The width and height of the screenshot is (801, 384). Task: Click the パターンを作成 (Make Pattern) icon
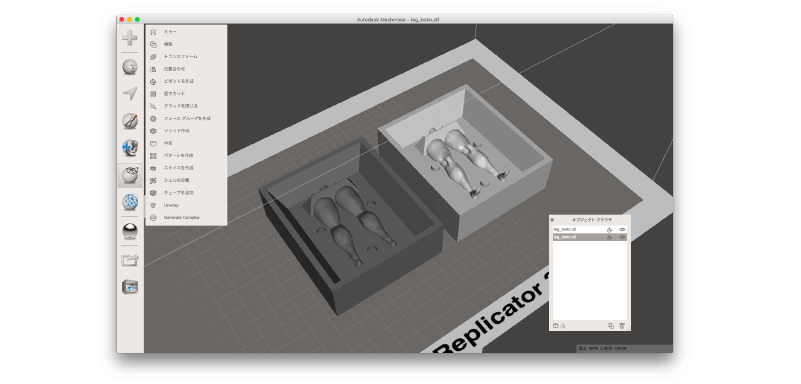153,155
